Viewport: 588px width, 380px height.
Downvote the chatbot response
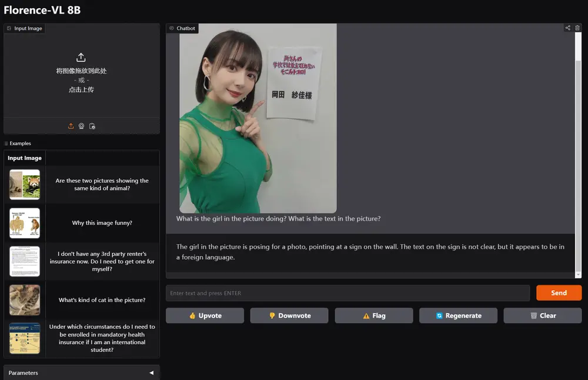(289, 315)
